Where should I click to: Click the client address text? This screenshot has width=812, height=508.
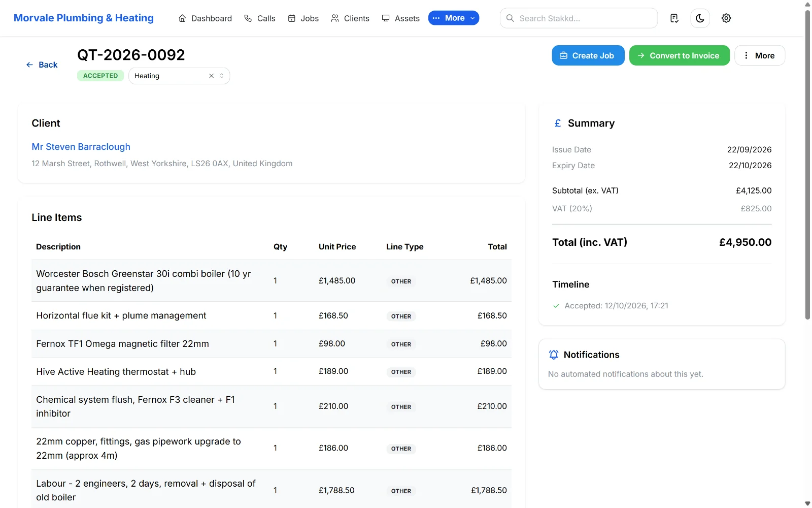coord(162,164)
